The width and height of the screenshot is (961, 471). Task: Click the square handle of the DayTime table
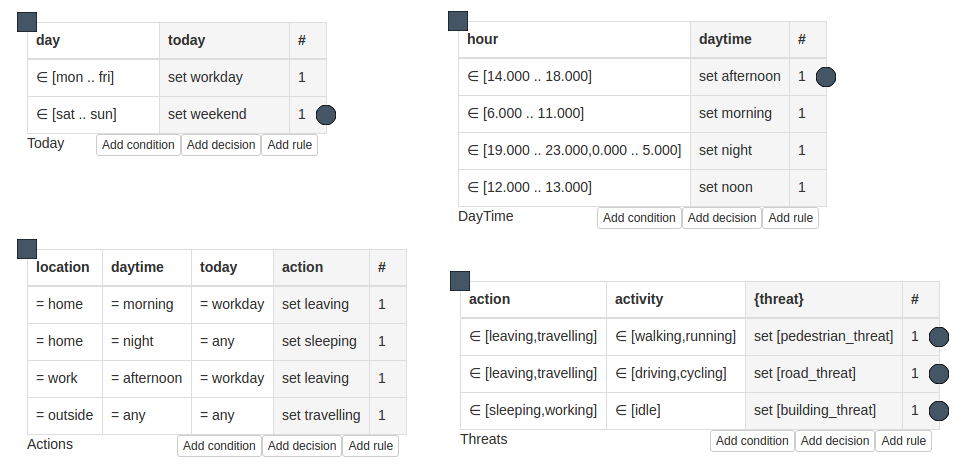(x=458, y=21)
